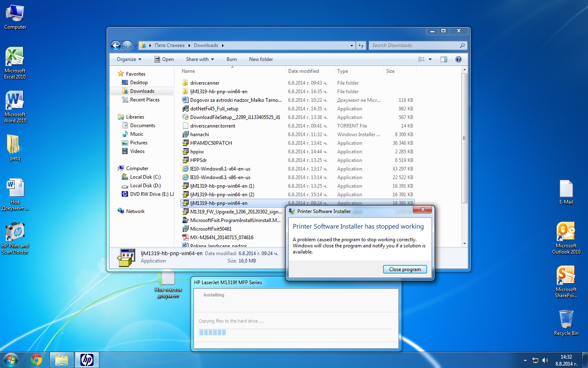Image resolution: width=588 pixels, height=368 pixels.
Task: Expand the address bar history dropdown
Action: [352, 45]
